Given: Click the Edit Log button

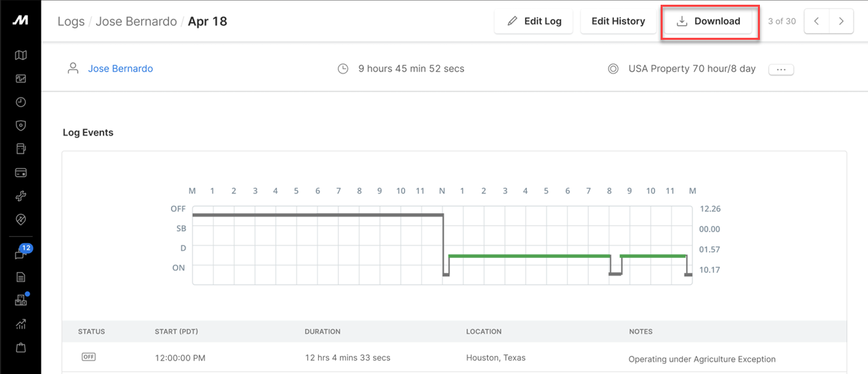Looking at the screenshot, I should click(x=534, y=22).
